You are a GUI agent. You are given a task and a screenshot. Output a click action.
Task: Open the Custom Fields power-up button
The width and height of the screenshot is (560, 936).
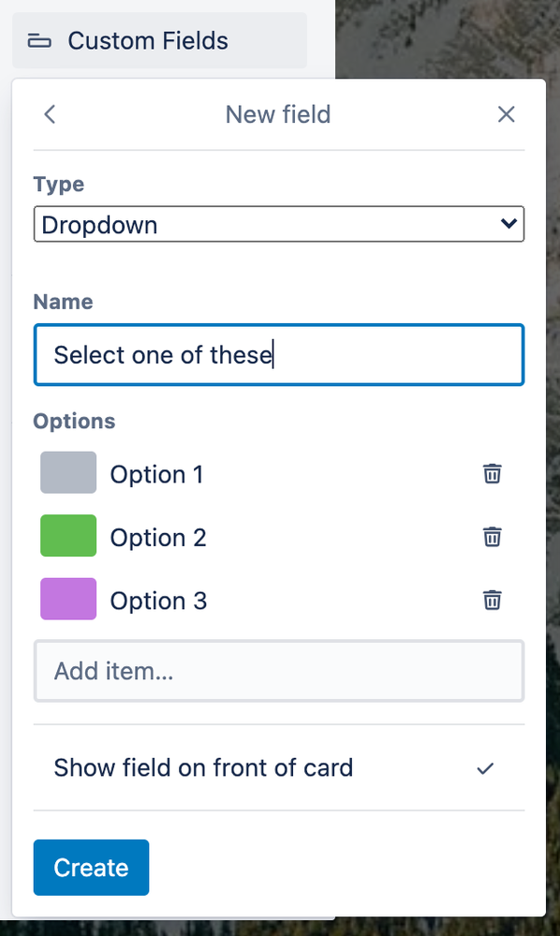coord(160,40)
